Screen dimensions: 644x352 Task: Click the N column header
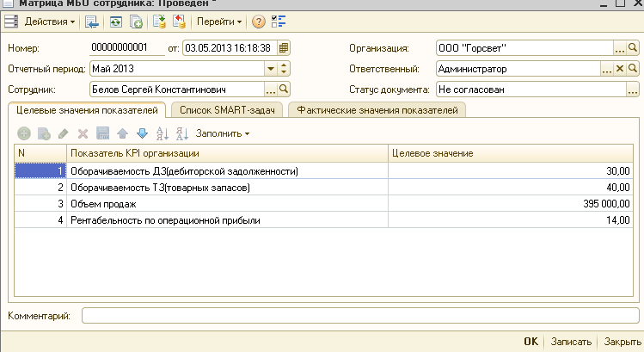(x=40, y=153)
